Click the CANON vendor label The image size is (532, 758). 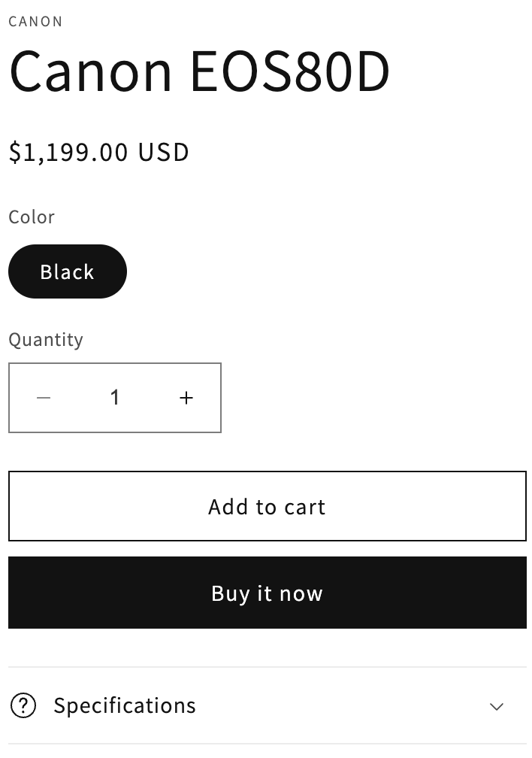pyautogui.click(x=35, y=22)
